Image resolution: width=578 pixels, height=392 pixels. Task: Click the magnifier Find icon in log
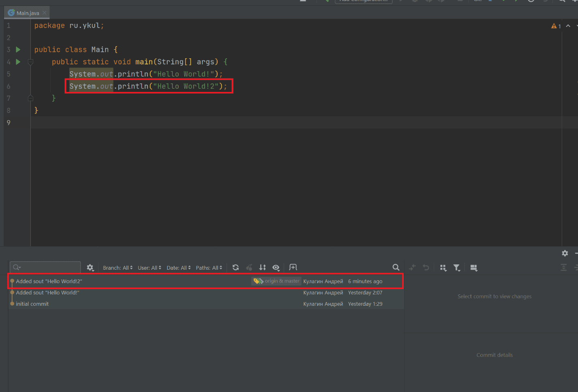(x=396, y=267)
